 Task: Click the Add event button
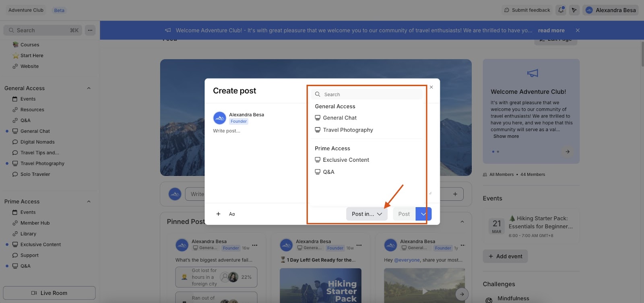pyautogui.click(x=505, y=256)
